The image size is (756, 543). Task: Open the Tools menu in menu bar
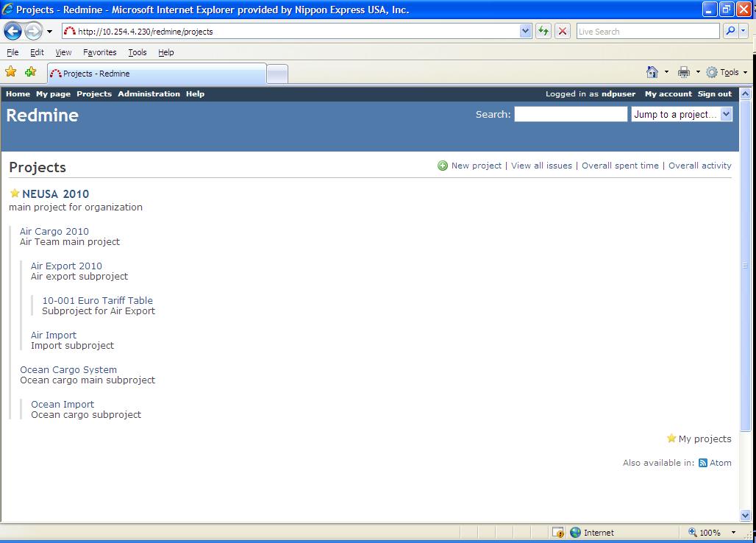click(137, 52)
